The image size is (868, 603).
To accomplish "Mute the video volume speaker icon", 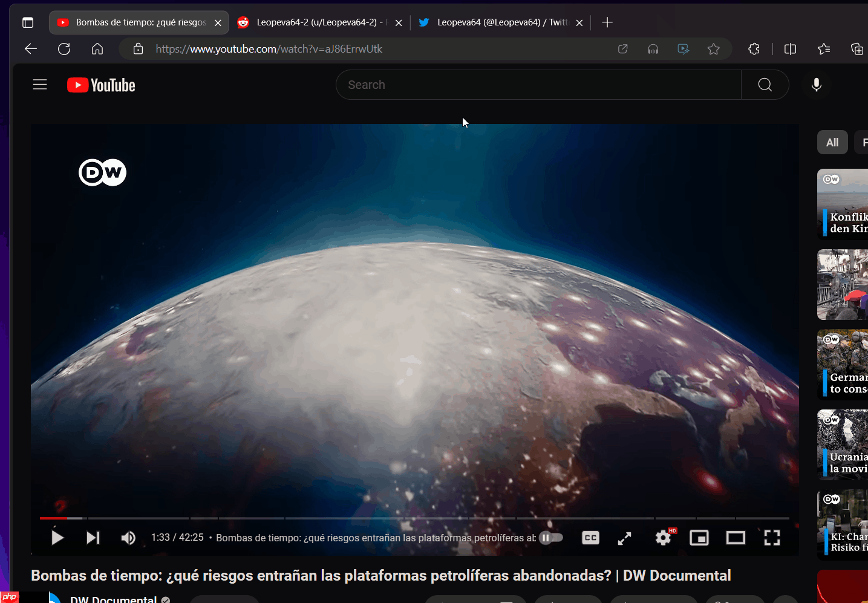I will click(128, 537).
